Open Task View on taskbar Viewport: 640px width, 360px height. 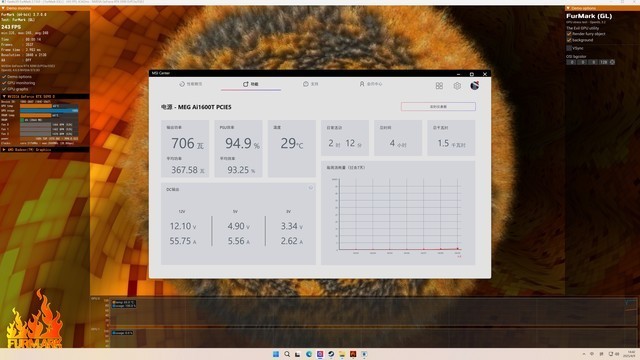[x=298, y=354]
